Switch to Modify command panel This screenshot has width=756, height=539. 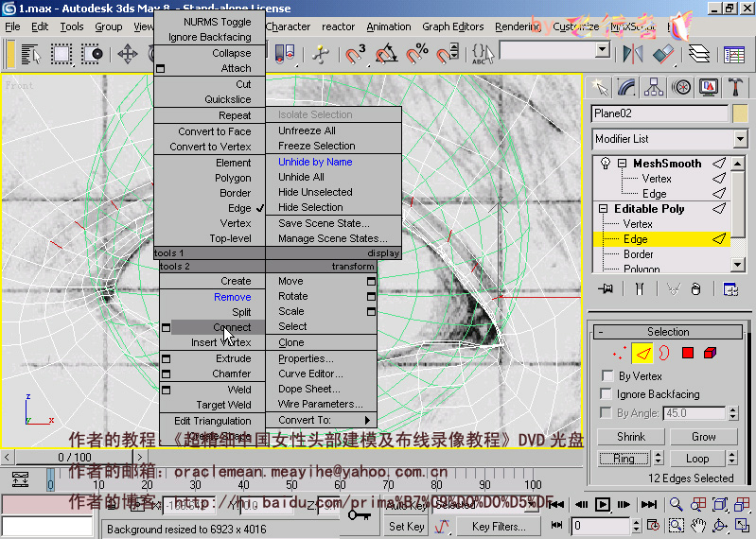coord(626,88)
